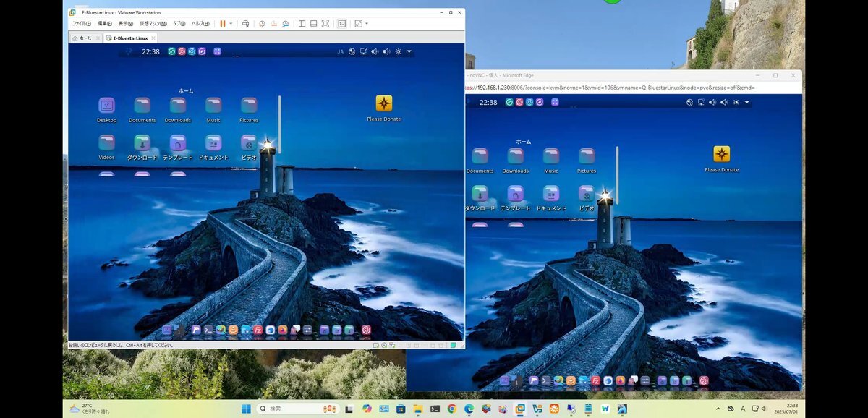Open the Pictures folder in the noVNC window
The width and height of the screenshot is (868, 418).
tap(587, 161)
